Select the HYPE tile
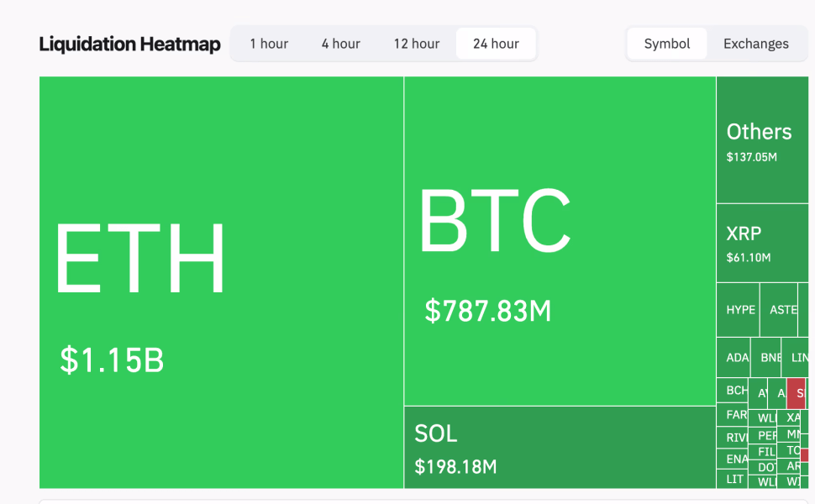 (x=739, y=310)
